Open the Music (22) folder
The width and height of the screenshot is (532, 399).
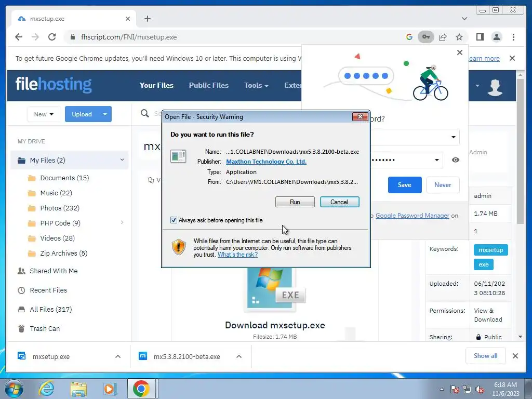click(56, 193)
